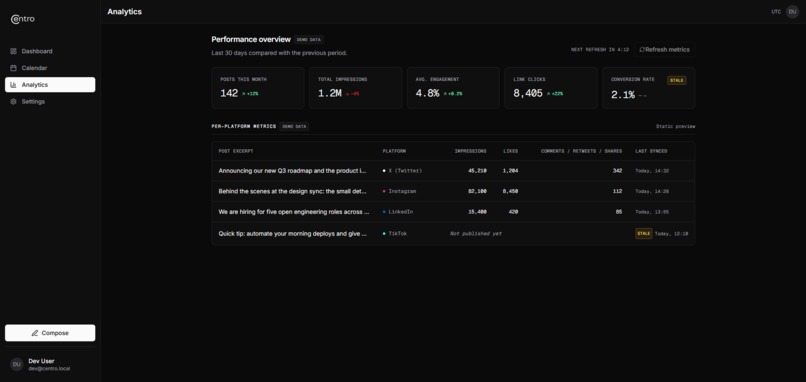Viewport: 806px width, 382px height.
Task: Click the 82,100 impressions value
Action: tap(477, 191)
